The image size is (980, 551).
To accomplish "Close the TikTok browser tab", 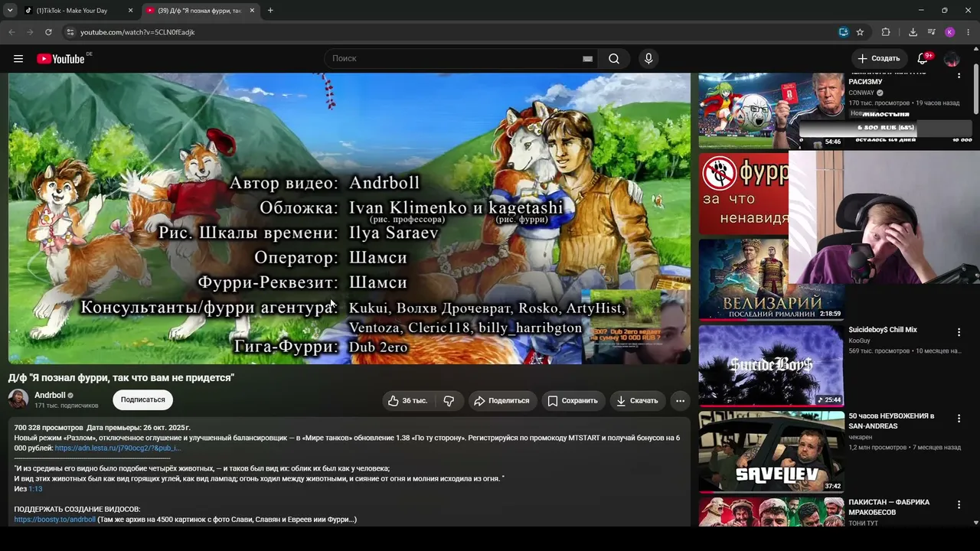I will point(130,11).
